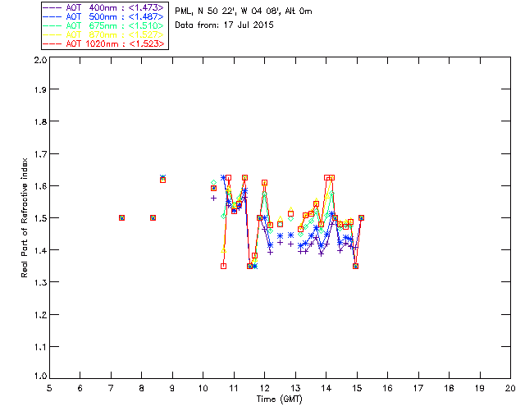Click the y-axis tick label 1.8
The width and height of the screenshot is (525, 420).
pyautogui.click(x=40, y=121)
